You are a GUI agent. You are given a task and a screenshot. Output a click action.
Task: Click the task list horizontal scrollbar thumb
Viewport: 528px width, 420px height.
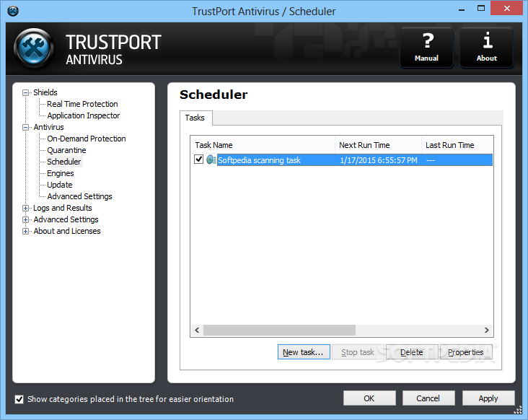click(x=279, y=330)
